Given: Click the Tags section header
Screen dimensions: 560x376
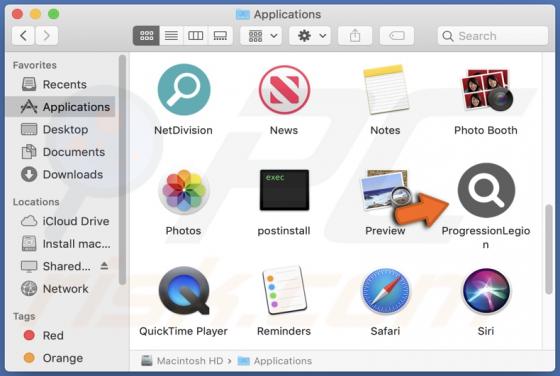Looking at the screenshot, I should coord(24,316).
